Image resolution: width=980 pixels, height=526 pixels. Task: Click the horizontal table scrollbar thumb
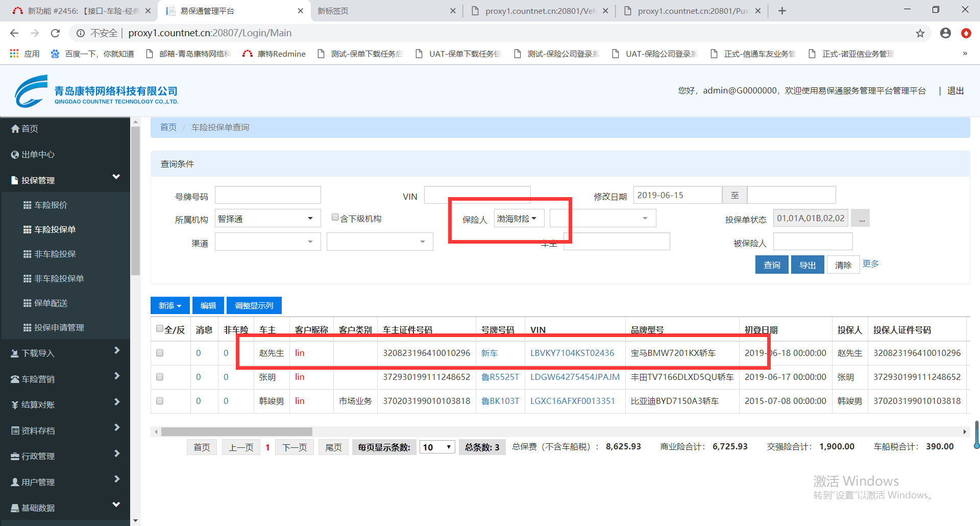(x=237, y=432)
